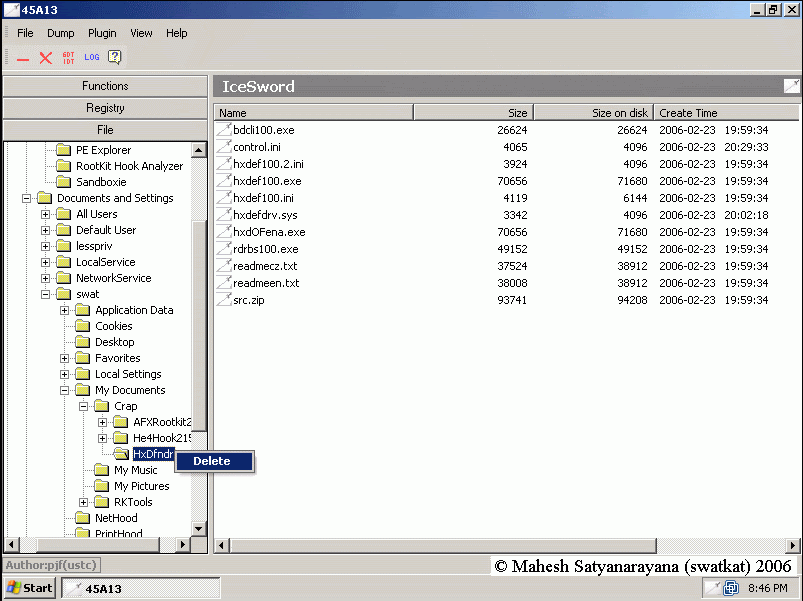Click the red X toolbar icon

click(46, 58)
